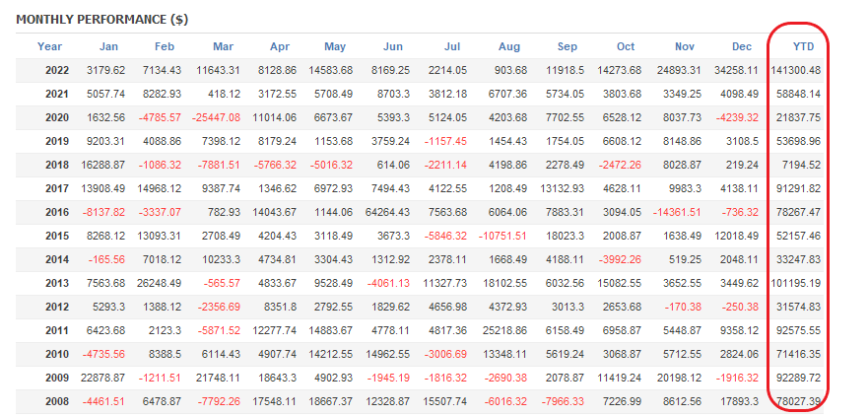Click the Dec column header
Viewport: 868px width, 416px height.
point(743,46)
